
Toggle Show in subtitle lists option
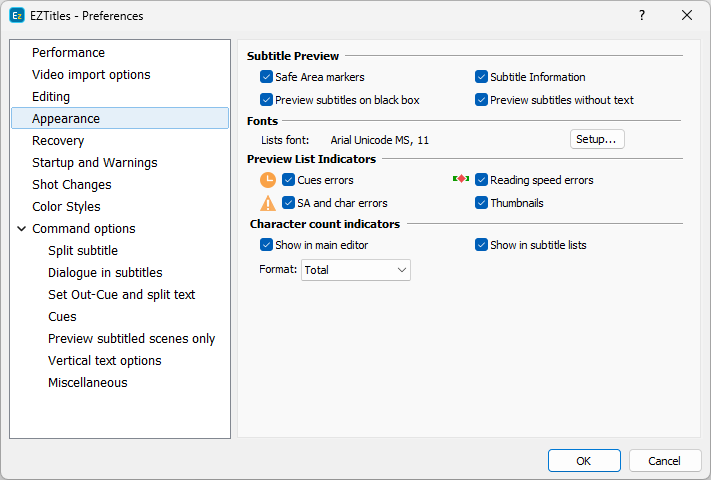click(482, 245)
